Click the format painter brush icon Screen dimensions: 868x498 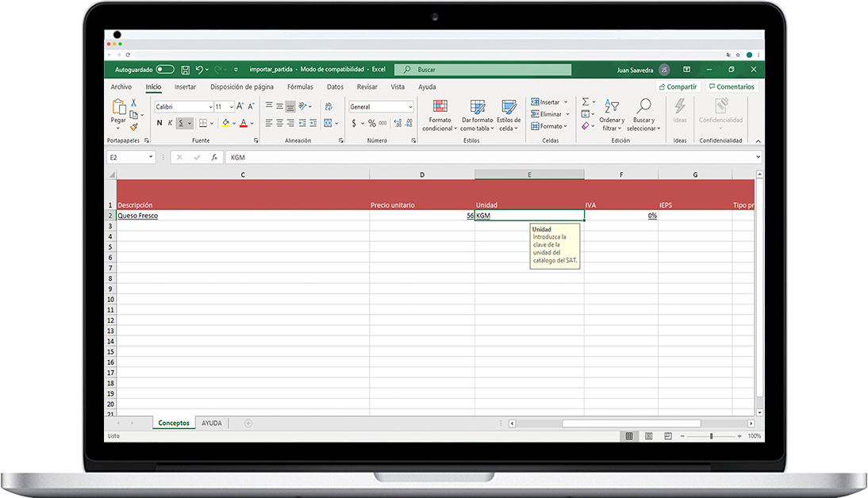coord(134,126)
